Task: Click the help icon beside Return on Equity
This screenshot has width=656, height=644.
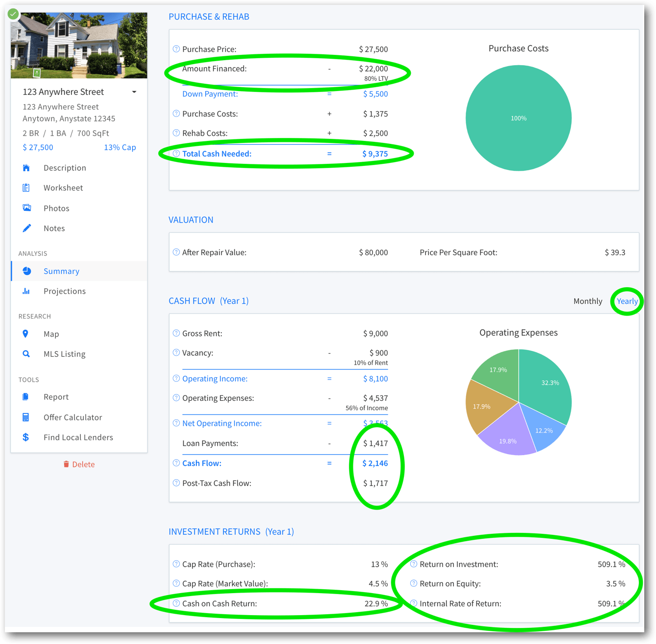Action: click(x=414, y=583)
